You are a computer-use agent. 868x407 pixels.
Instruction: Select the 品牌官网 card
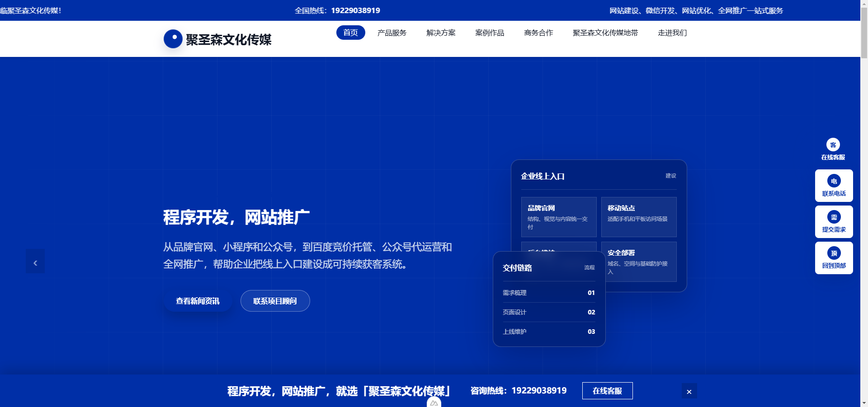[559, 217]
